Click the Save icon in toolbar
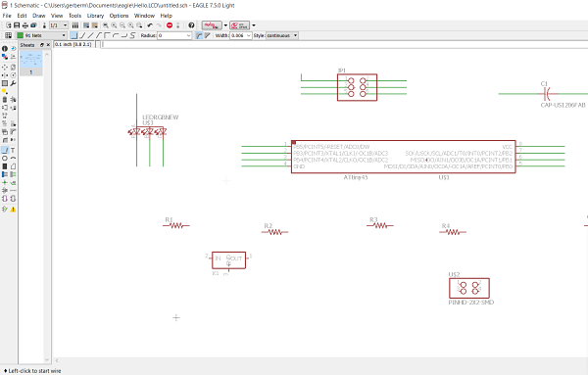This screenshot has height=375, width=588. 17,25
